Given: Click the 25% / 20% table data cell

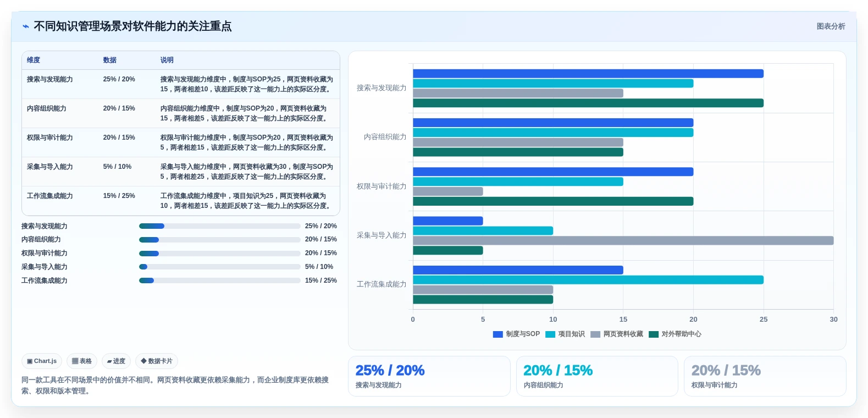Looking at the screenshot, I should [119, 79].
